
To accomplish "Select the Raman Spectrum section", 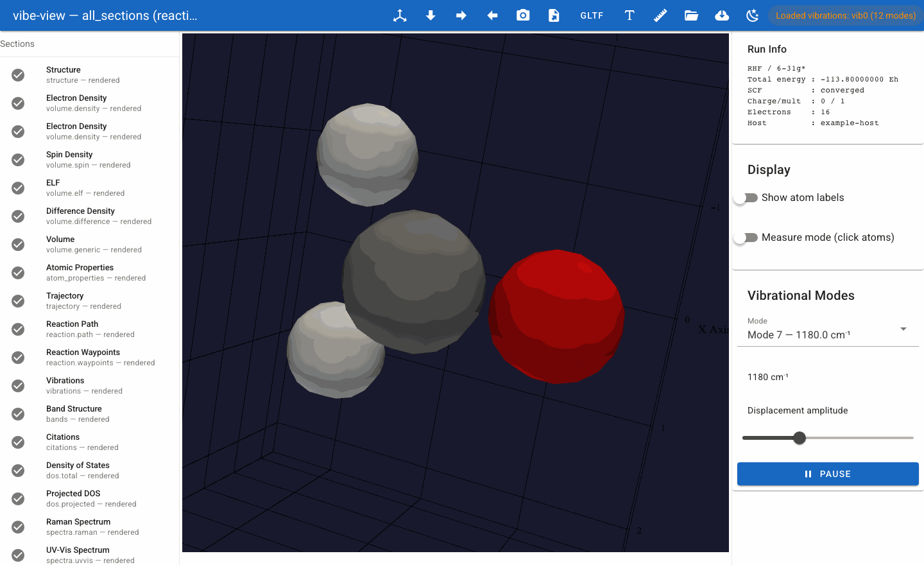I will point(89,527).
